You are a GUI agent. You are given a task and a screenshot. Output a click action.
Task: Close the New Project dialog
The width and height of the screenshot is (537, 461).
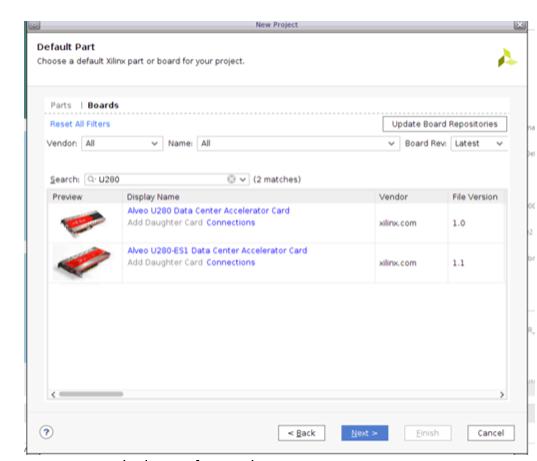pyautogui.click(x=520, y=25)
